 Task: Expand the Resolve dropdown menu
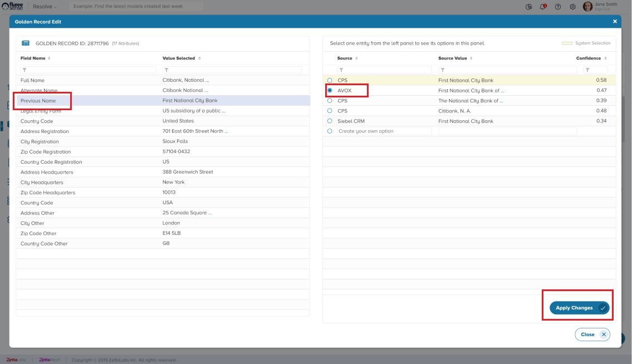(x=45, y=7)
